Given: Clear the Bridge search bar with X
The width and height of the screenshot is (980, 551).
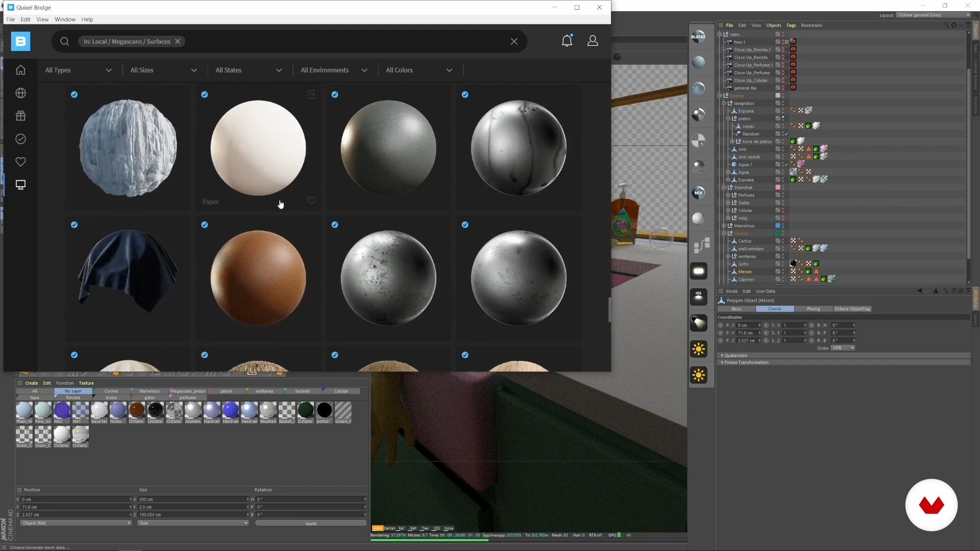Looking at the screenshot, I should (x=514, y=41).
